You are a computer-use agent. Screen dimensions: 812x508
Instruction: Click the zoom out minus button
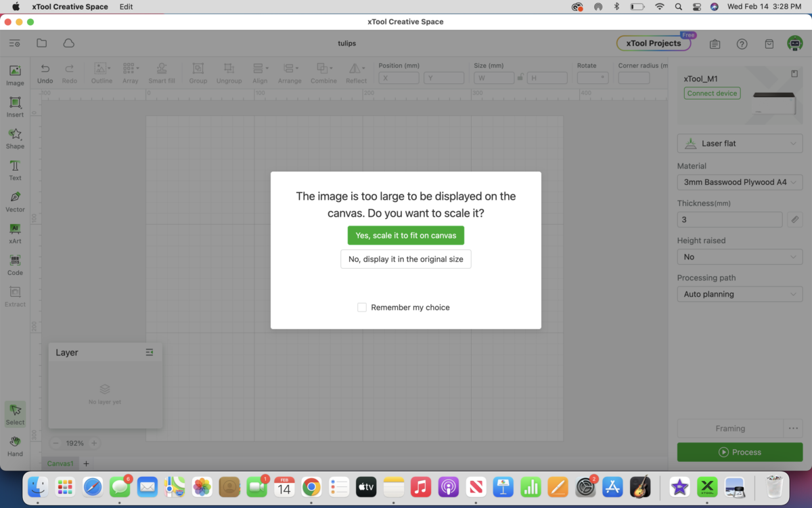click(x=56, y=443)
